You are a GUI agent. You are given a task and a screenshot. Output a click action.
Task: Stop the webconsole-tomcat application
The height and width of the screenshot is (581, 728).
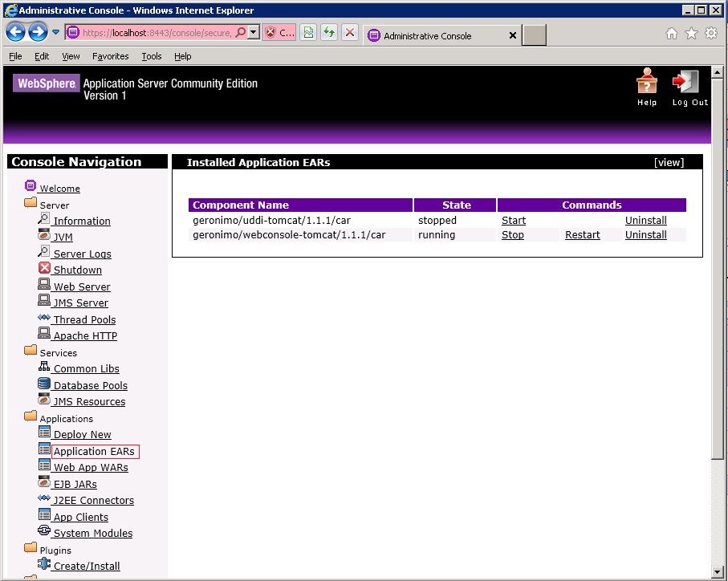coord(513,235)
